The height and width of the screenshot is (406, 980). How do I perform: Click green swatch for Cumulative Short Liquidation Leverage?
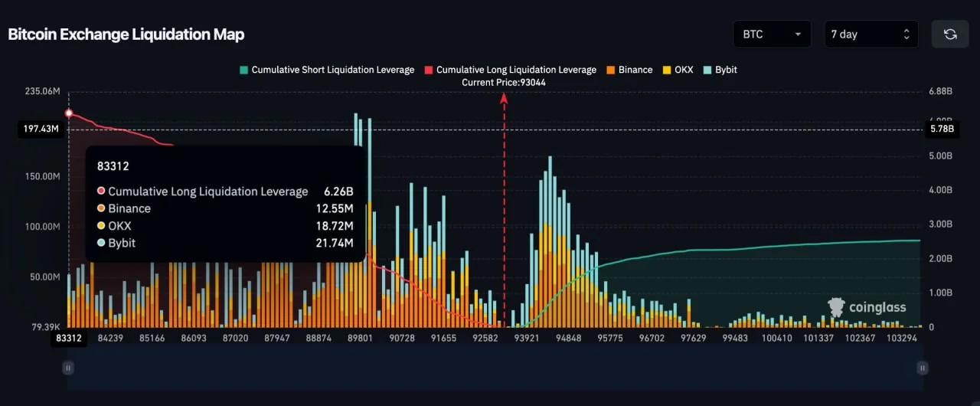point(243,70)
